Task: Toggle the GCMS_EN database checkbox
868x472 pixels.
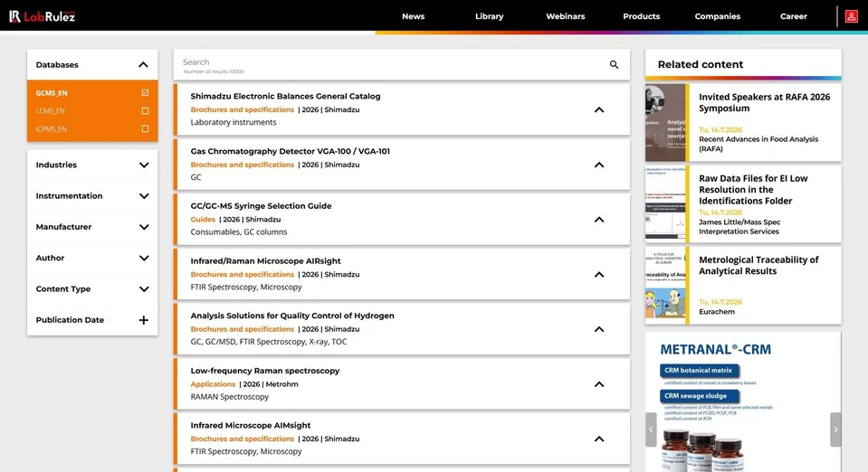Action: 145,93
